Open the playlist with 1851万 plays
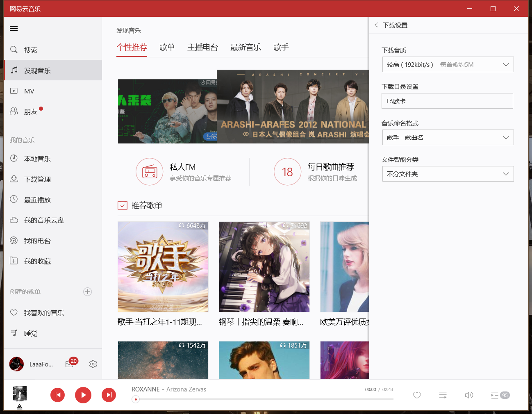 (264, 360)
